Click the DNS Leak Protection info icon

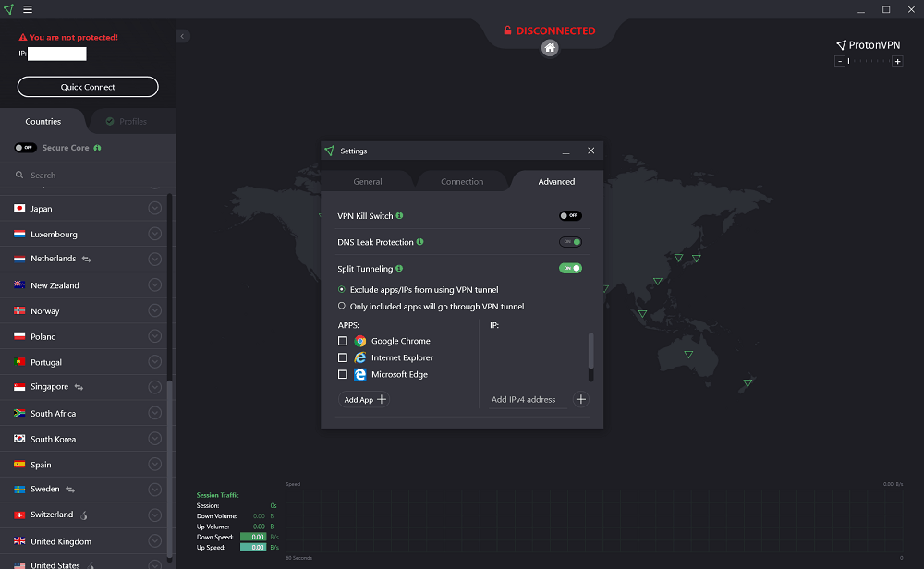(420, 241)
